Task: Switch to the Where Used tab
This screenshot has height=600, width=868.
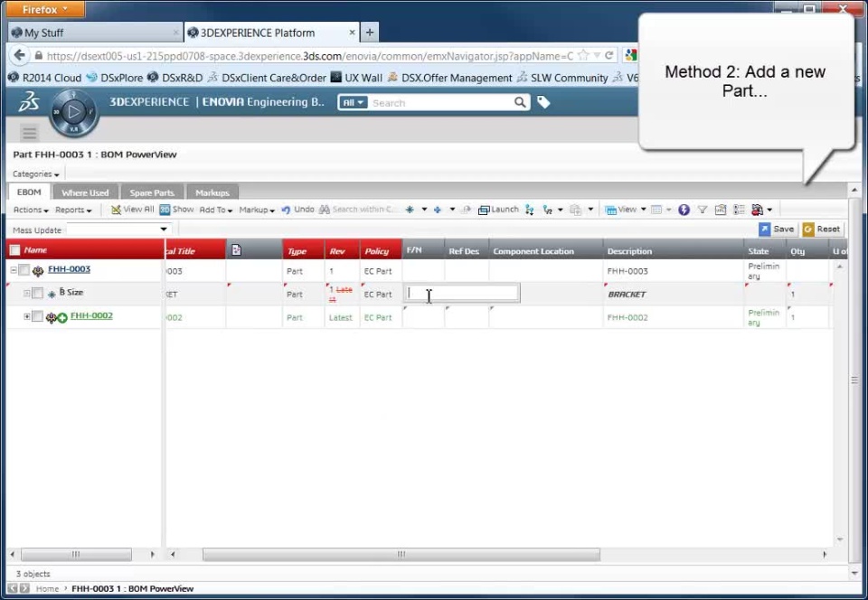Action: (85, 192)
